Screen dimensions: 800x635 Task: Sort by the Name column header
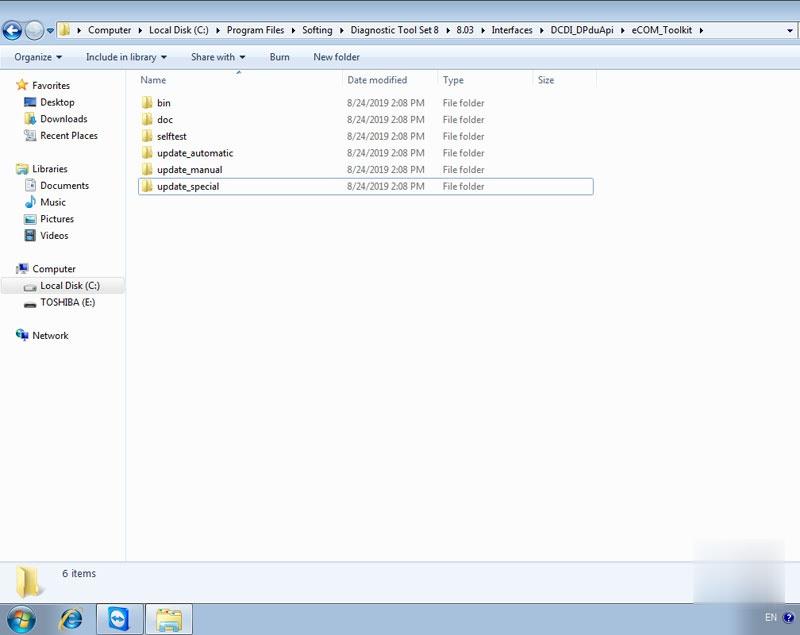(154, 80)
